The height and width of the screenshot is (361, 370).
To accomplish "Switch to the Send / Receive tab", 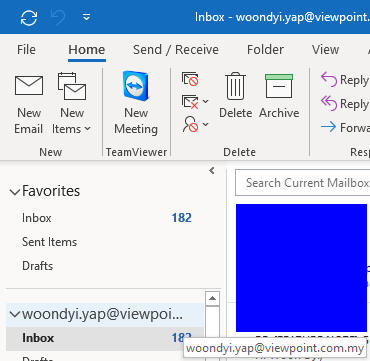I will (176, 50).
